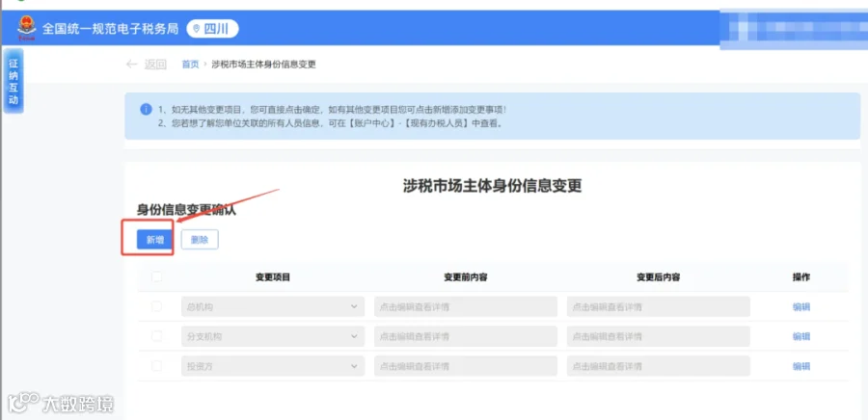The height and width of the screenshot is (420, 868).
Task: Check the 总机构 row checkbox
Action: pos(156,306)
